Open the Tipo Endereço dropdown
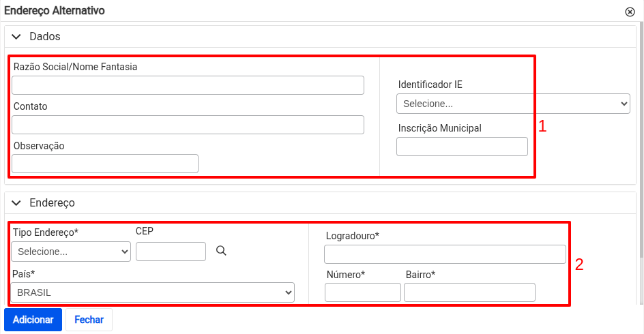The width and height of the screenshot is (644, 334). [71, 252]
